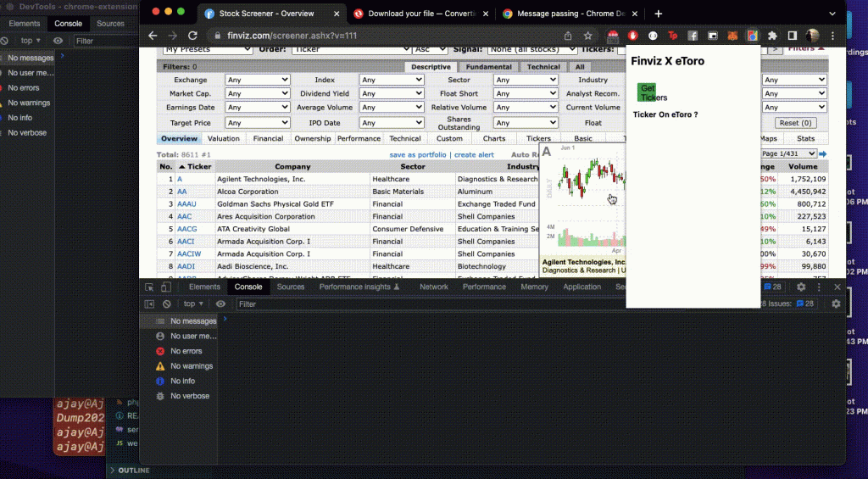
Task: Toggle live expression eye icon in console
Action: tap(221, 304)
